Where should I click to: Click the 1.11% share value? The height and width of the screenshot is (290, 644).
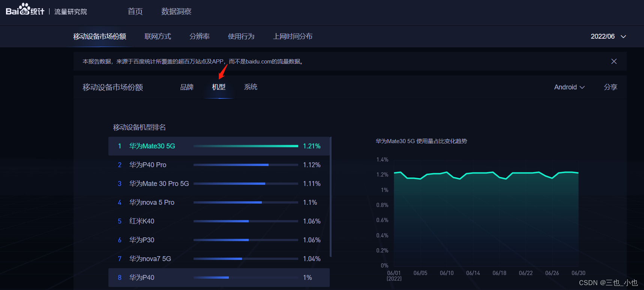[312, 184]
